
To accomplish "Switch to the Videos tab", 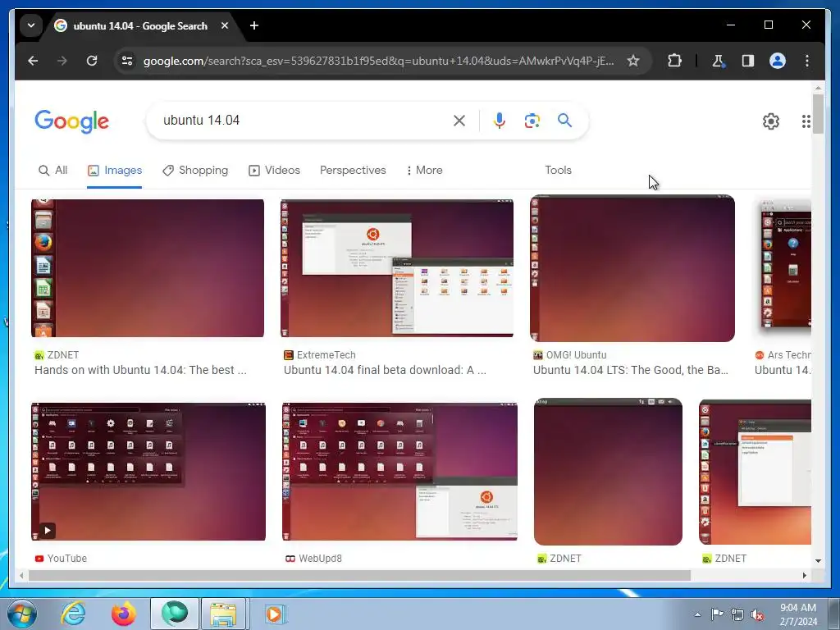I will [274, 171].
